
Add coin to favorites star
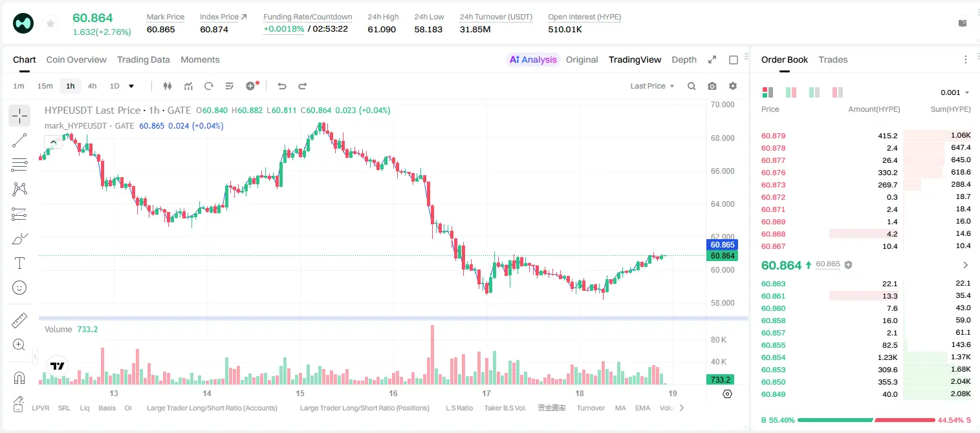[x=50, y=23]
